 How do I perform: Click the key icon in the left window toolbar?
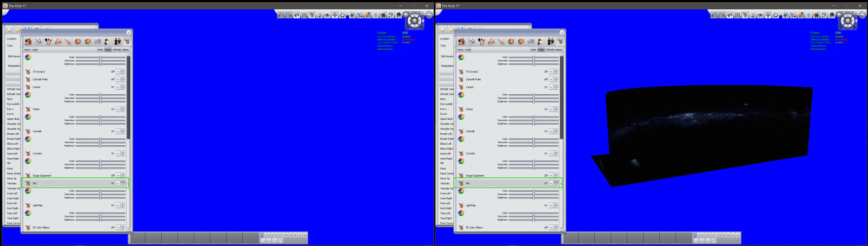[296, 15]
